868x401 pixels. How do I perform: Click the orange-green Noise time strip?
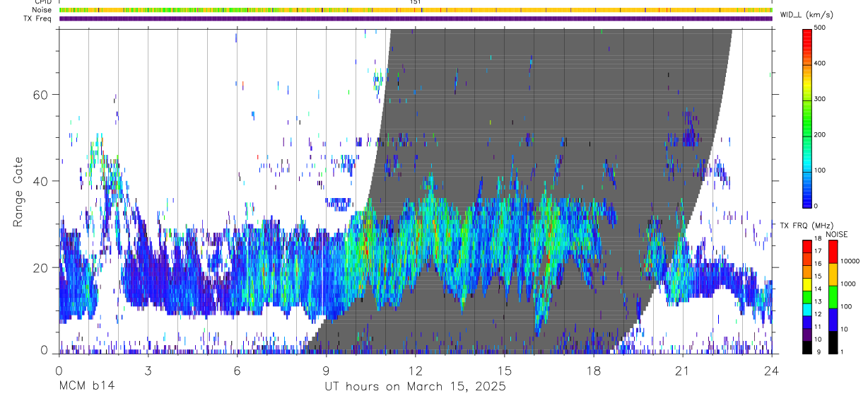click(x=416, y=10)
